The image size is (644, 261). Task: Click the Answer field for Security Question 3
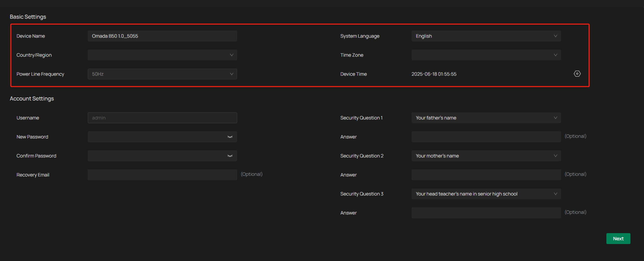point(486,213)
